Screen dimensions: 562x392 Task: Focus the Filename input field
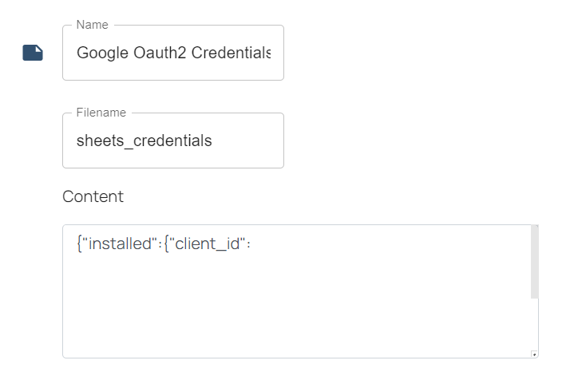(x=173, y=141)
